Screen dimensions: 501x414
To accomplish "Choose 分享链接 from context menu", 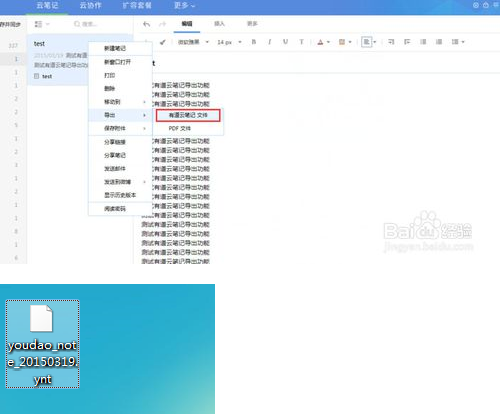I will (120, 142).
